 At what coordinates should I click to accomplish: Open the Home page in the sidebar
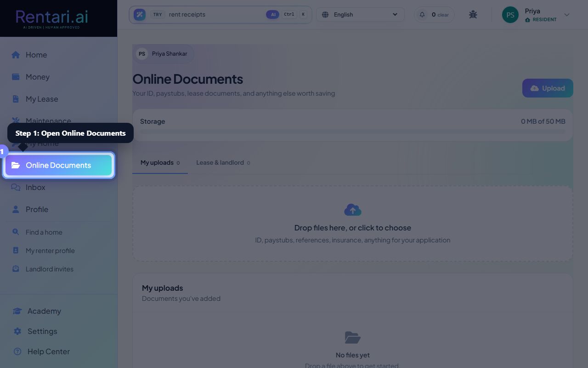pos(58,55)
